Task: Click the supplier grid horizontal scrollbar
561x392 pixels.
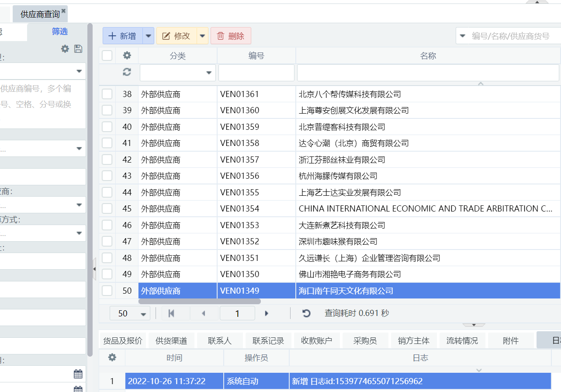Action: pyautogui.click(x=200, y=301)
